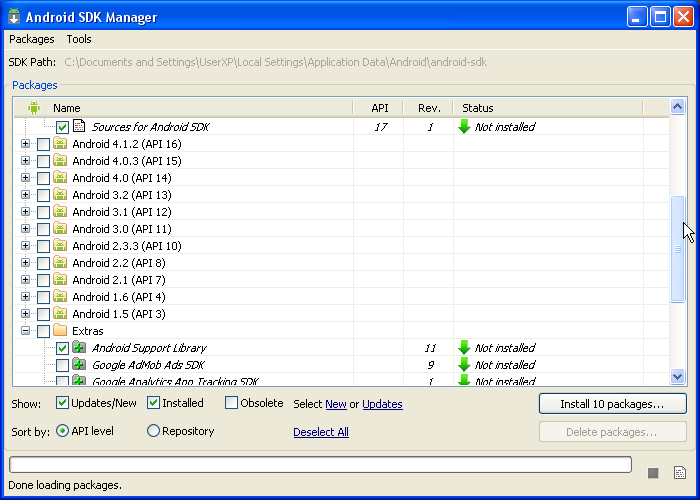Click the Android 1.6 (API 4) folder icon

60,296
